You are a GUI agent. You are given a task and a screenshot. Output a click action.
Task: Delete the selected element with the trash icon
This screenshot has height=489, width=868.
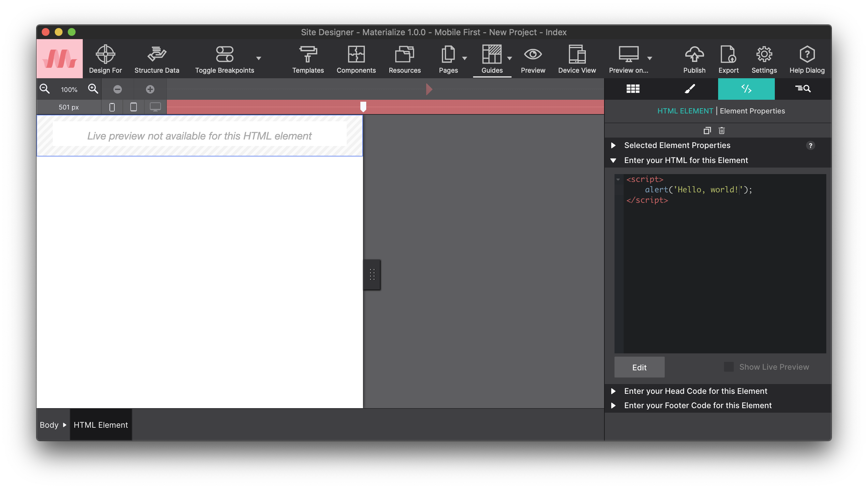pos(721,130)
